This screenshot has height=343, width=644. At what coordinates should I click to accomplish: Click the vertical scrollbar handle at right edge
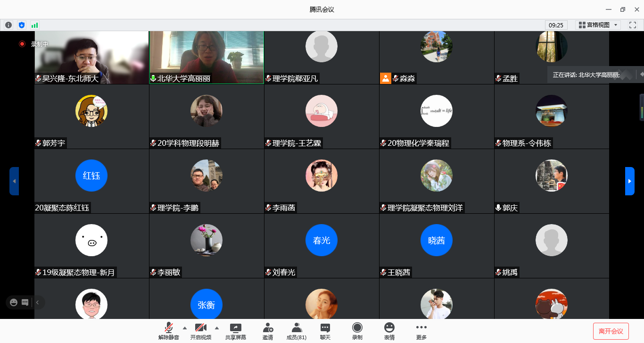642,108
